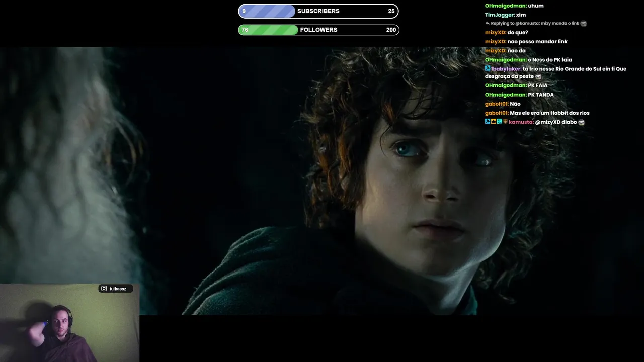This screenshot has height=362, width=644.
Task: Click OHmaigodman beside 'o Ness do PK faia'
Action: coord(506,59)
